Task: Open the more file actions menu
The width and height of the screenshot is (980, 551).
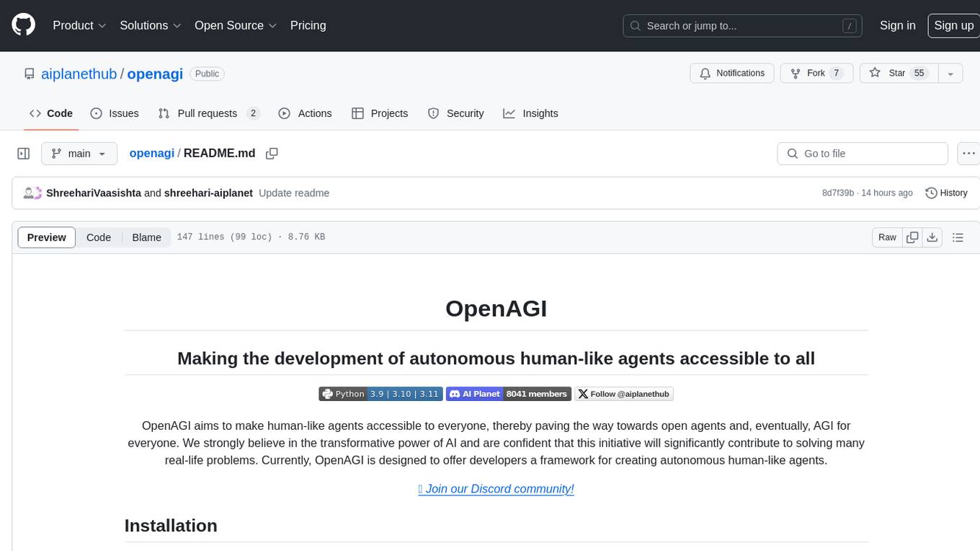Action: [969, 154]
